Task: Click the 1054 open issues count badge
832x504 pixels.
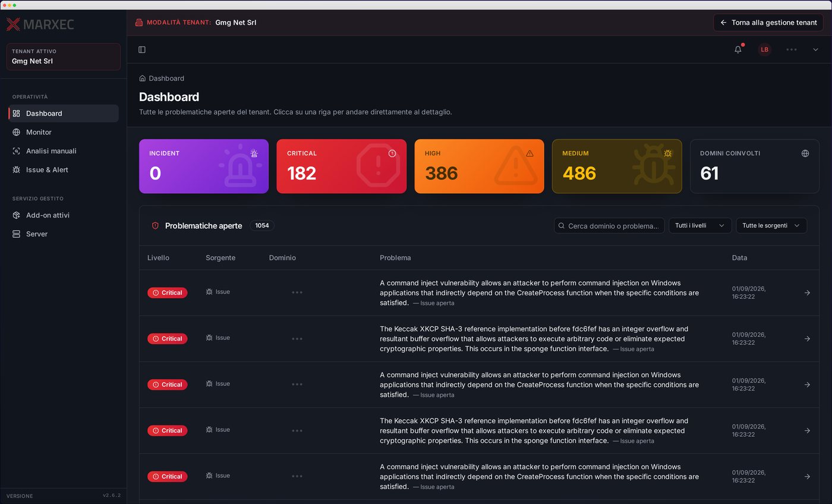Action: [262, 226]
